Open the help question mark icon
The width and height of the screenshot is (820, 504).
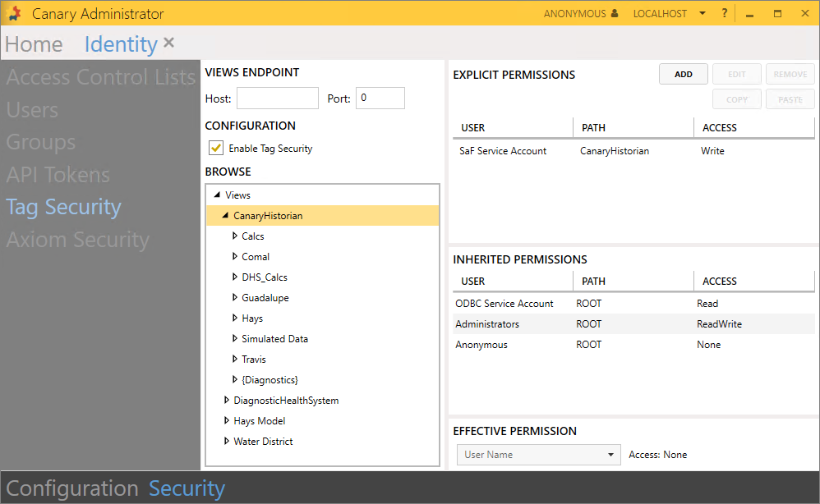725,13
